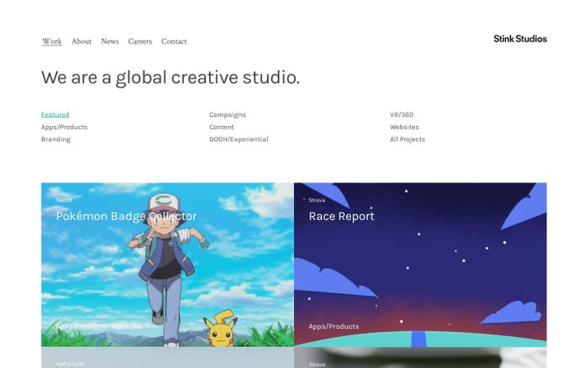
Task: Filter projects by Apps/Products
Action: pos(64,127)
